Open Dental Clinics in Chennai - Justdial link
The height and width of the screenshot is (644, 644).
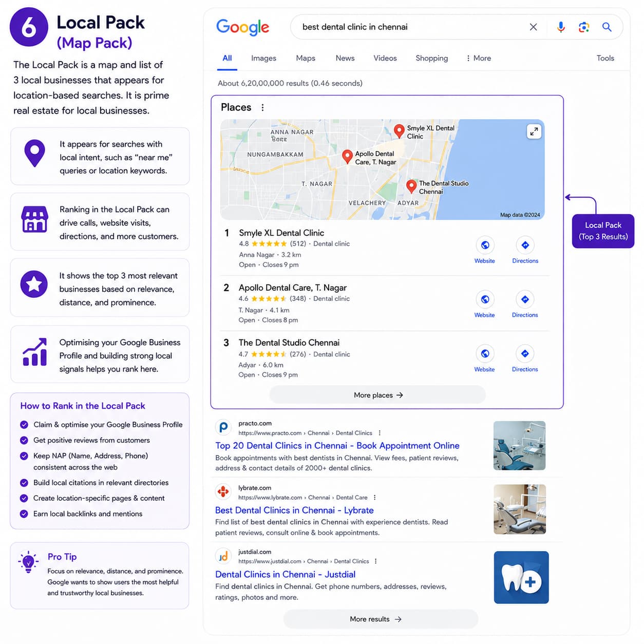point(285,574)
